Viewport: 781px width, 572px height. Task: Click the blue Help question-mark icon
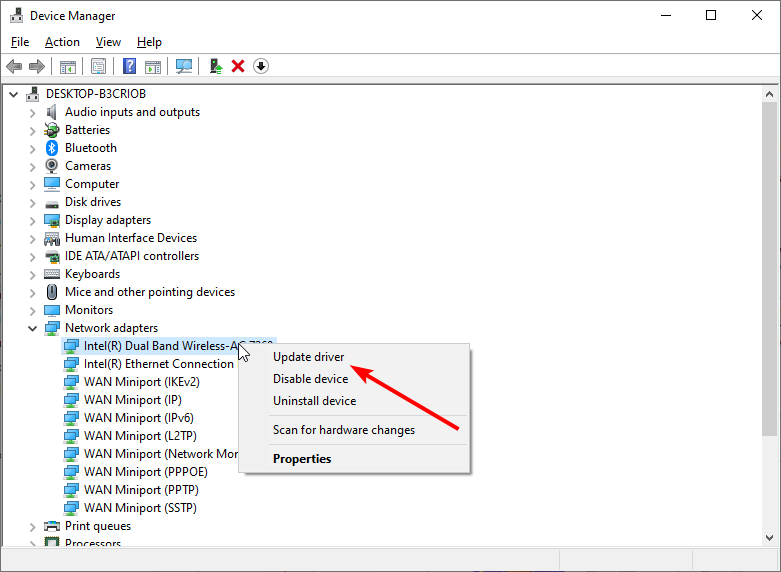point(130,66)
